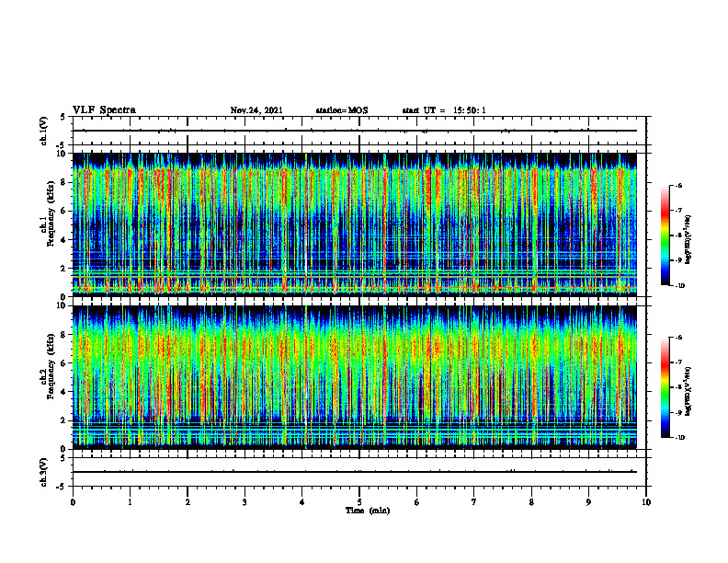
Task: Click the '-10' label on ch.2 color bar
Action: pyautogui.click(x=679, y=438)
